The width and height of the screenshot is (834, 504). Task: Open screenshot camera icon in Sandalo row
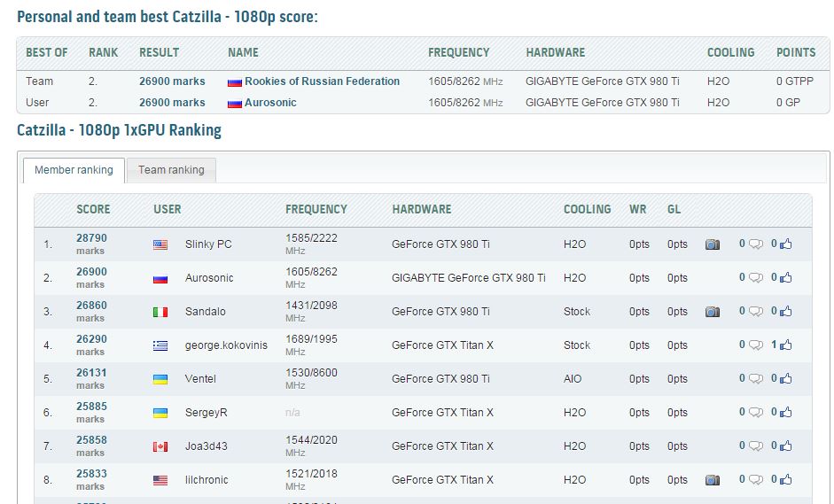[x=713, y=312]
